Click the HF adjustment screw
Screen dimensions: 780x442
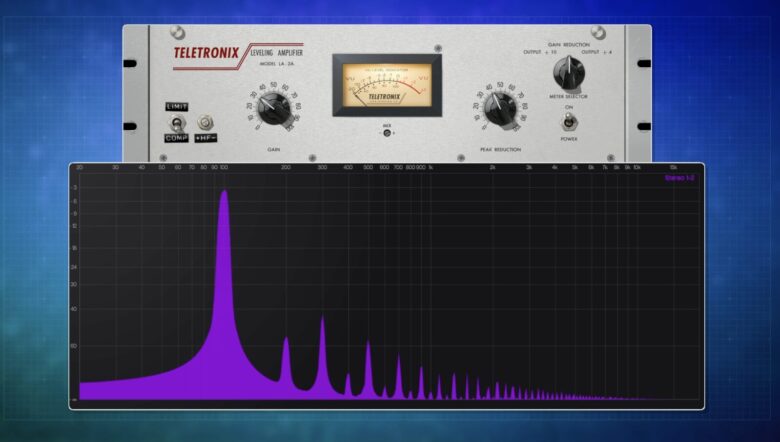coord(206,121)
